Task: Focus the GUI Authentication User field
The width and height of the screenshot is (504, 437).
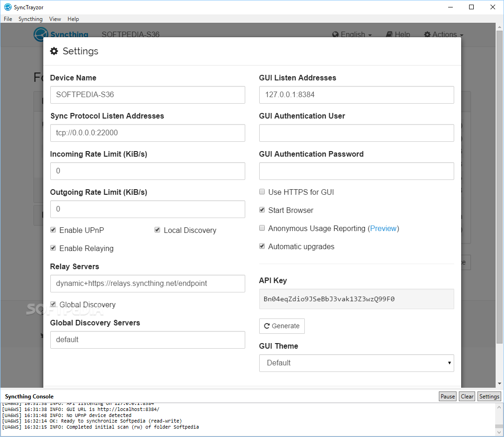Action: pos(356,133)
